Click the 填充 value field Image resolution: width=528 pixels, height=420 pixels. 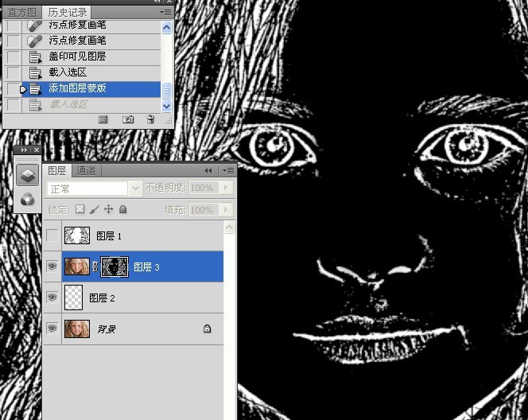click(x=204, y=210)
